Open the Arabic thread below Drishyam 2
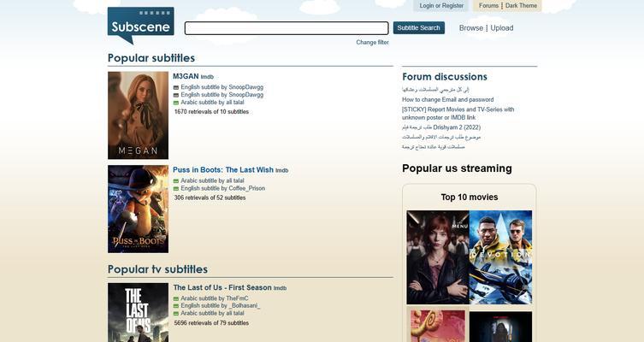Viewport: 644px width, 342px height. tap(441, 137)
